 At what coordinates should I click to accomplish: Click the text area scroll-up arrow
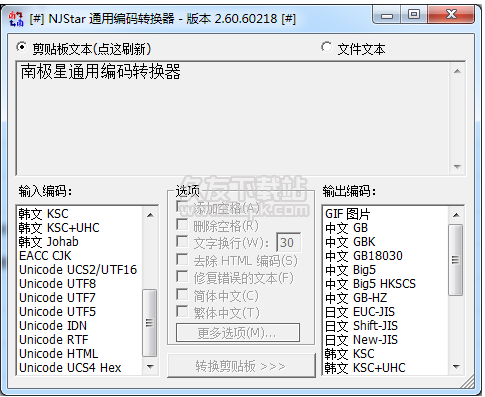(x=457, y=71)
